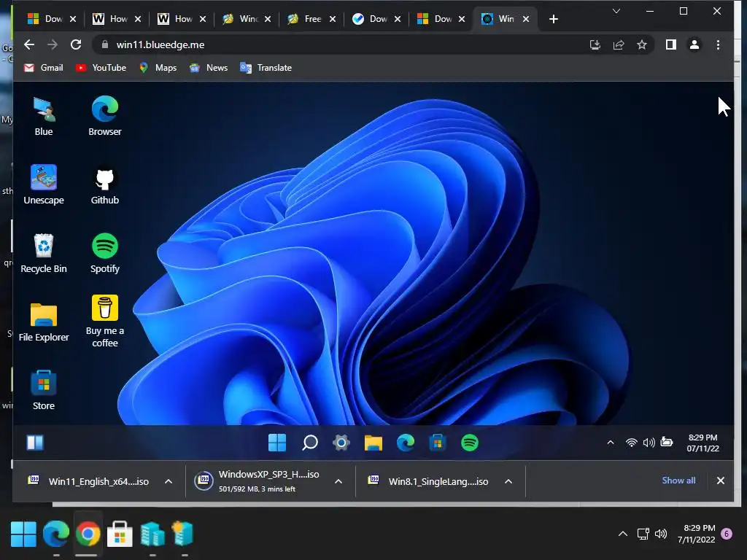
Task: Close the active Win tab
Action: (526, 19)
